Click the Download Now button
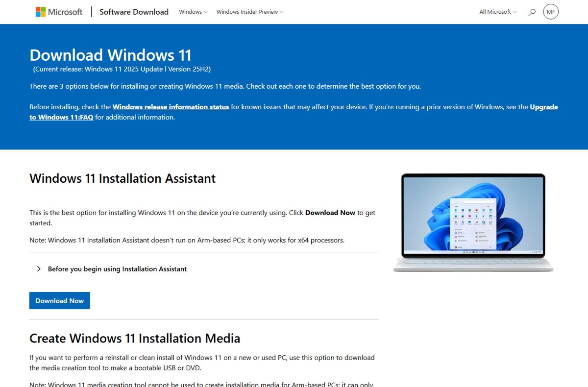588x387 pixels. pyautogui.click(x=60, y=301)
